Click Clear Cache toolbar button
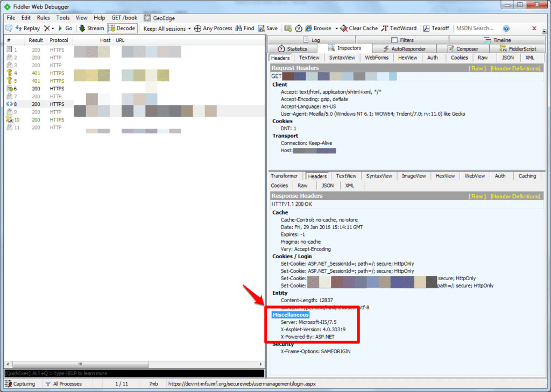 (359, 28)
